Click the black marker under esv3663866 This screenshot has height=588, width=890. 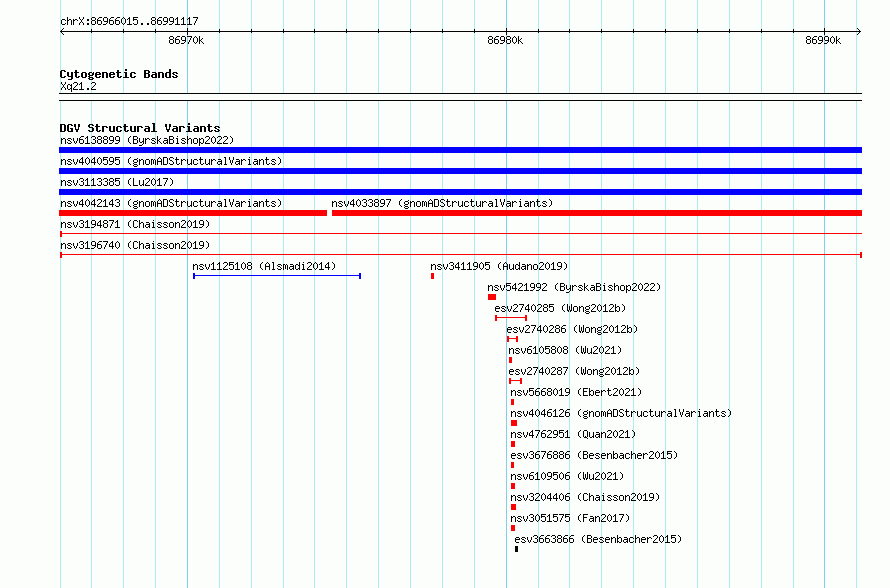pyautogui.click(x=517, y=549)
